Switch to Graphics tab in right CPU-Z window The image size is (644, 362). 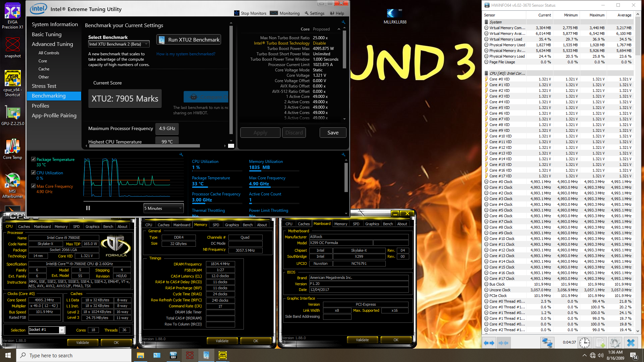372,224
